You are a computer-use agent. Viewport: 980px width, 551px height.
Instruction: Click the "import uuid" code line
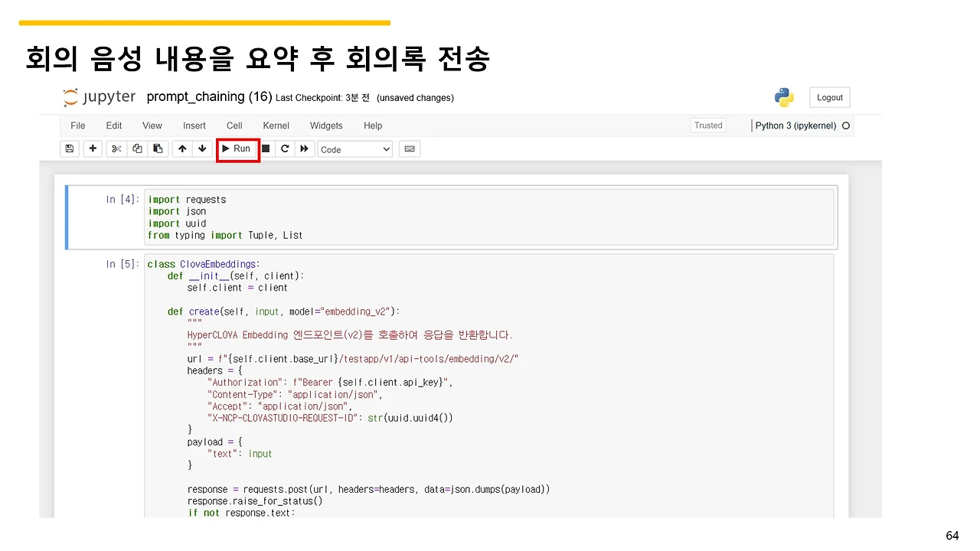tap(177, 223)
